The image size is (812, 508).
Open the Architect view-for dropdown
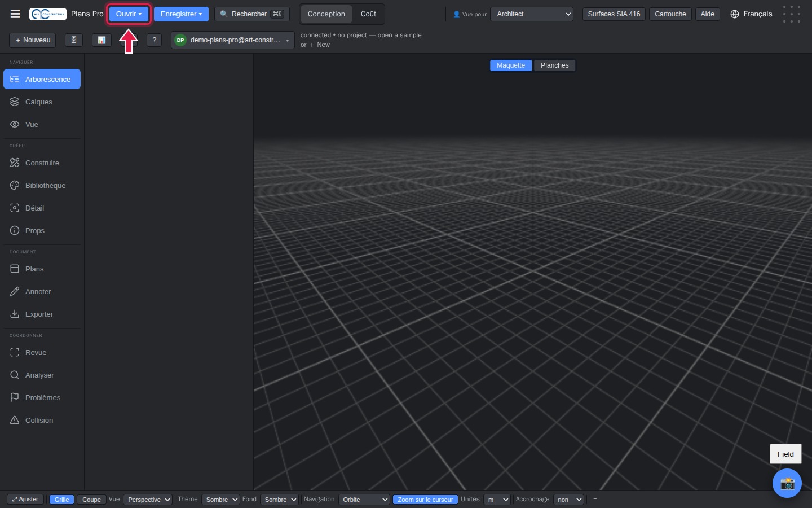pyautogui.click(x=532, y=14)
